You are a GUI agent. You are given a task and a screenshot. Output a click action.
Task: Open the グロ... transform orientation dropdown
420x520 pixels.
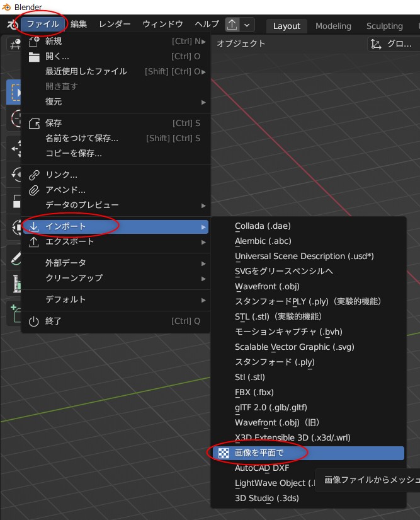point(394,43)
